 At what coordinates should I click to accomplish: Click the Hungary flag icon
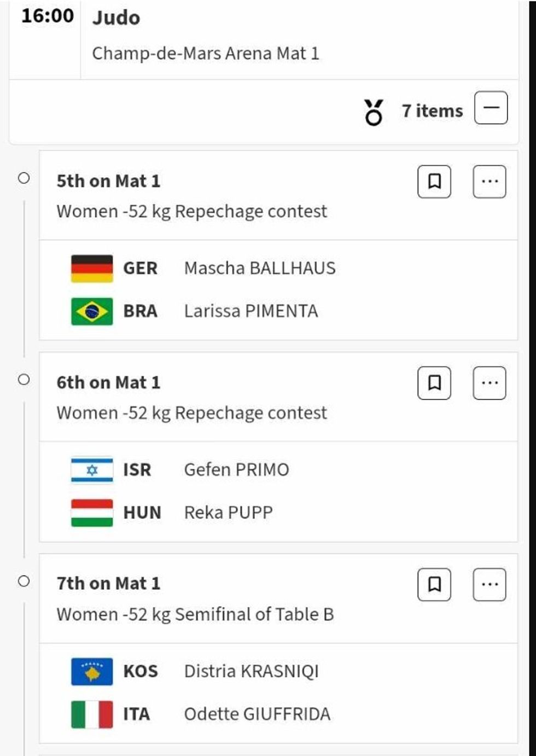(x=92, y=513)
